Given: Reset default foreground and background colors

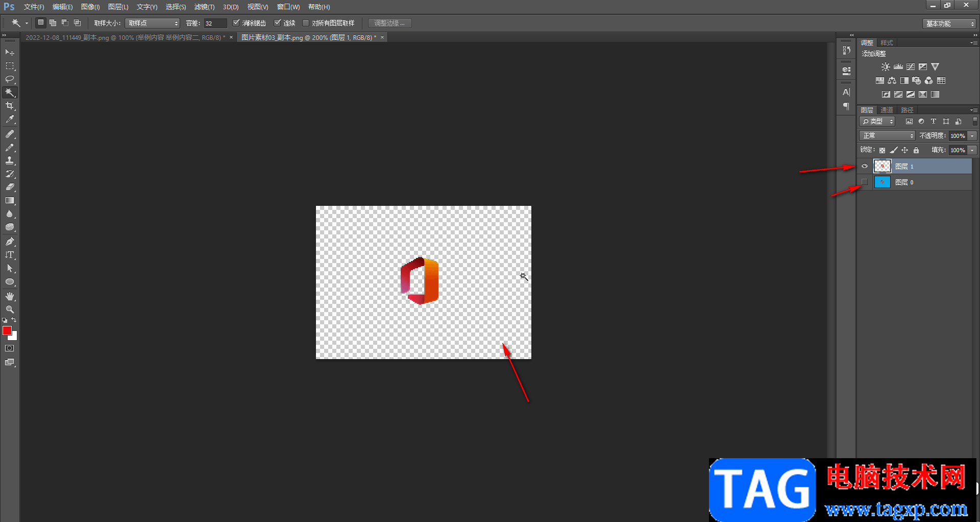Looking at the screenshot, I should pos(5,320).
